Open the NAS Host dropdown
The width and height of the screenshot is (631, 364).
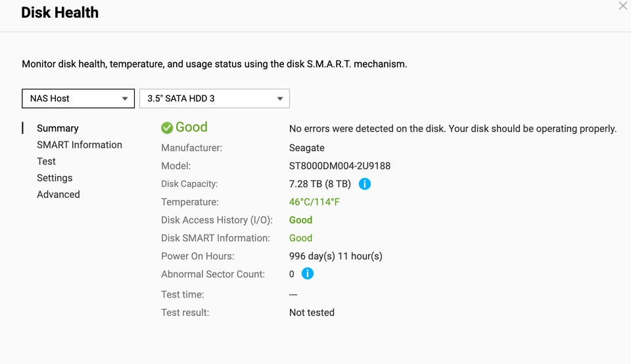coord(78,99)
